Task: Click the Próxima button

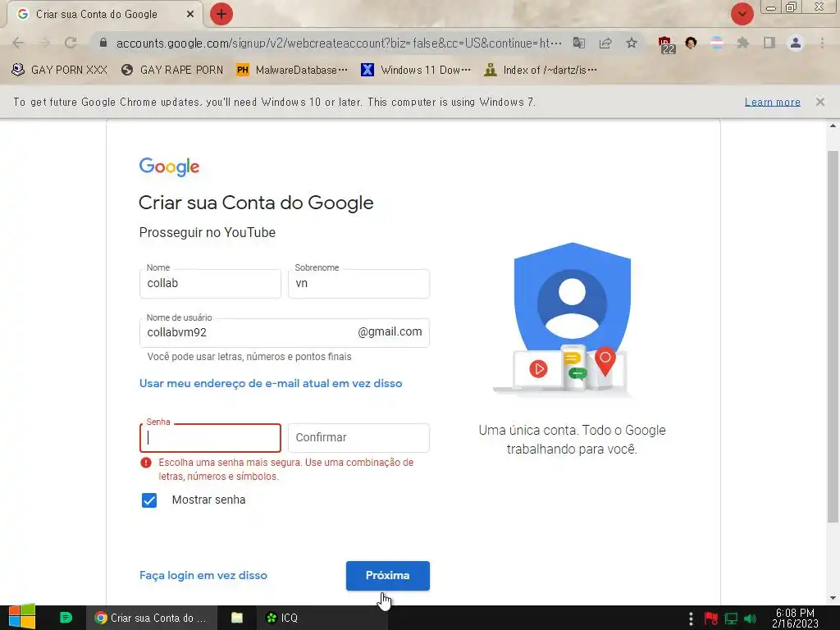Action: 388,575
